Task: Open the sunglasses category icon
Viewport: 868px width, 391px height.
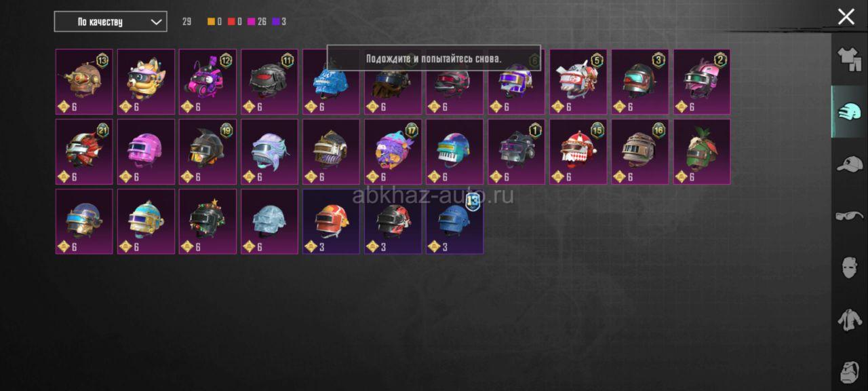Action: (x=849, y=216)
